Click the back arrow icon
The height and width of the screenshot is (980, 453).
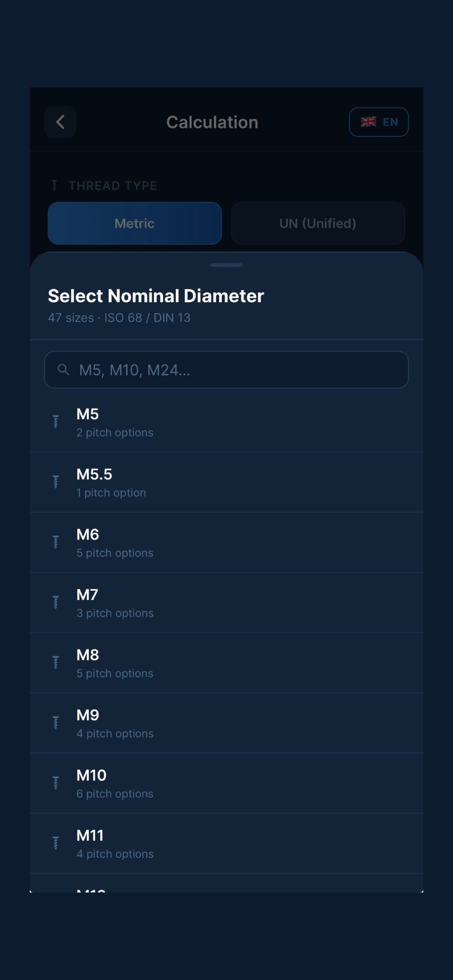(60, 122)
